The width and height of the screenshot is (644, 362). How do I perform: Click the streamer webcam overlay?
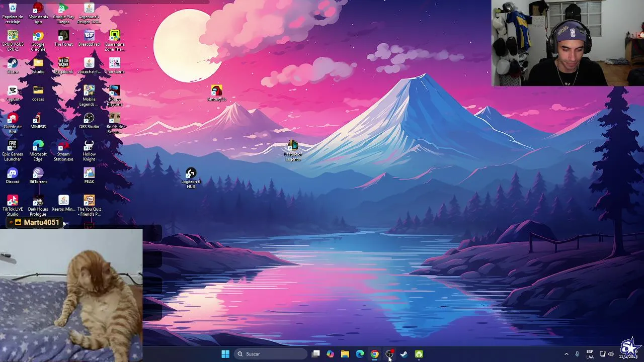tap(568, 43)
